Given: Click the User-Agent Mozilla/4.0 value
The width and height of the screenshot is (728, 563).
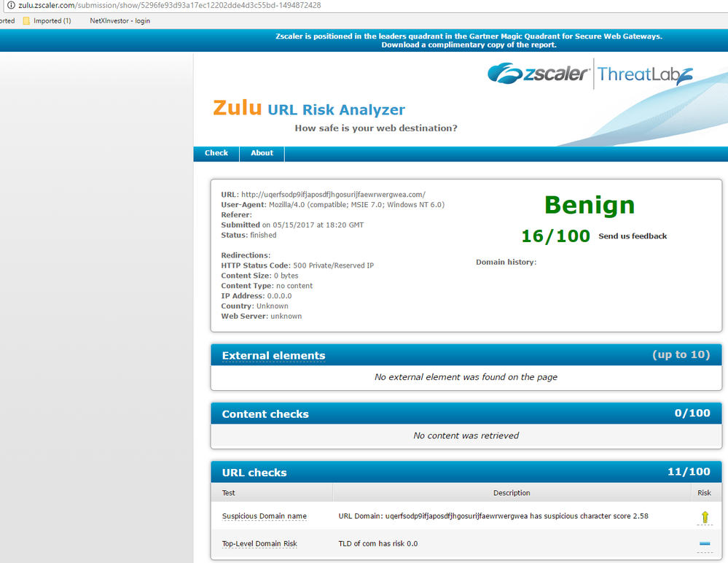Looking at the screenshot, I should pos(356,205).
